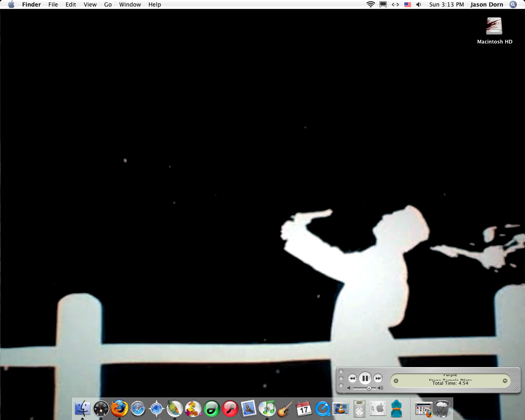Open the menu bar volume control
This screenshot has width=525, height=420.
tap(419, 5)
